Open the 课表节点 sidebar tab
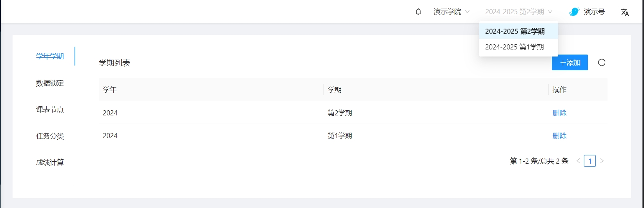Viewport: 644px width, 208px height. pos(50,109)
